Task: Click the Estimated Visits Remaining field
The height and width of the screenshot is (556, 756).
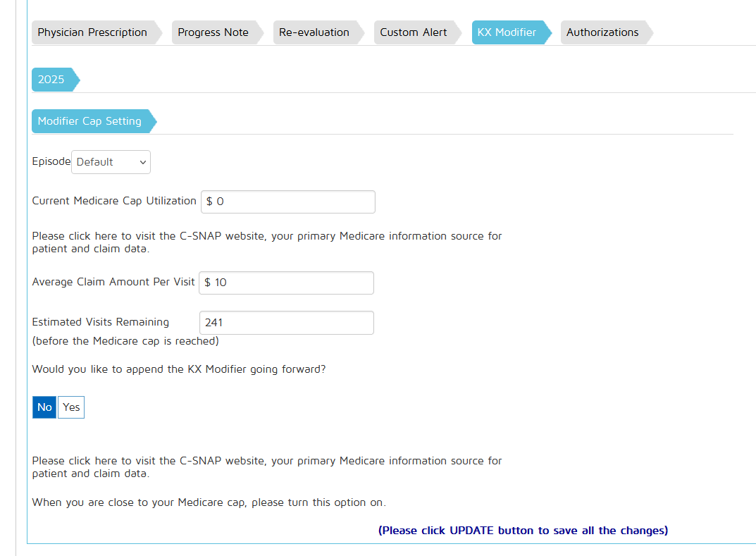Action: [286, 323]
